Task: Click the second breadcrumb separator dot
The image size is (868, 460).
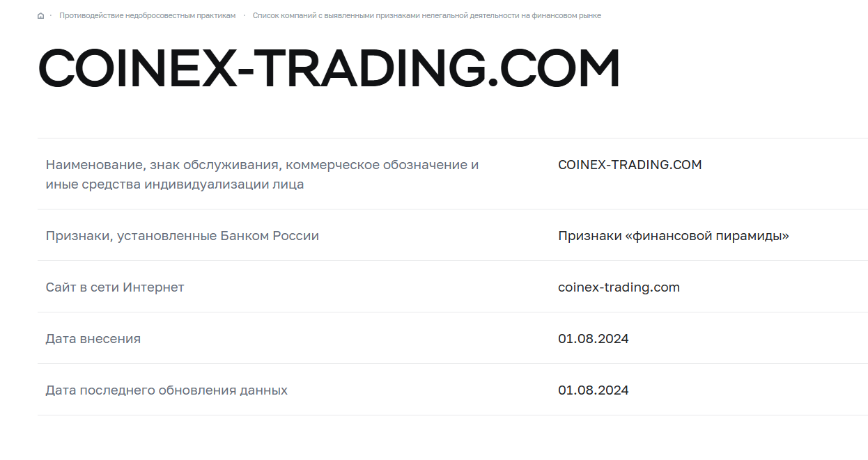Action: point(243,15)
